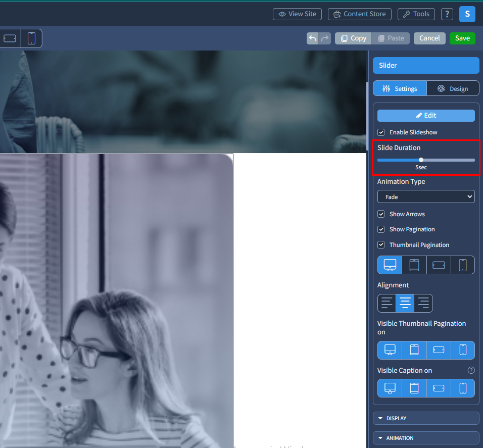This screenshot has width=483, height=448.
Task: Open the Tools menu
Action: coord(416,14)
